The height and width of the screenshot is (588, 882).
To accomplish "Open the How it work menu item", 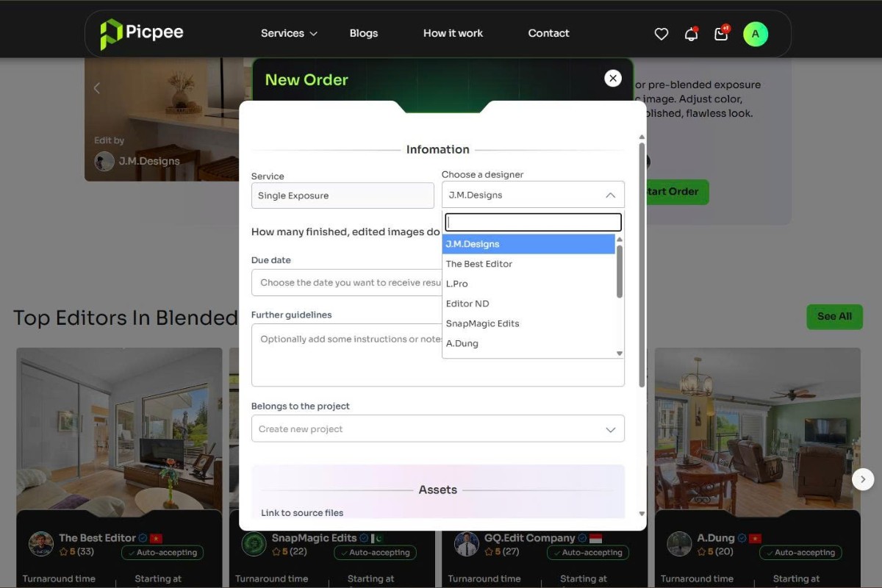I will coord(453,33).
